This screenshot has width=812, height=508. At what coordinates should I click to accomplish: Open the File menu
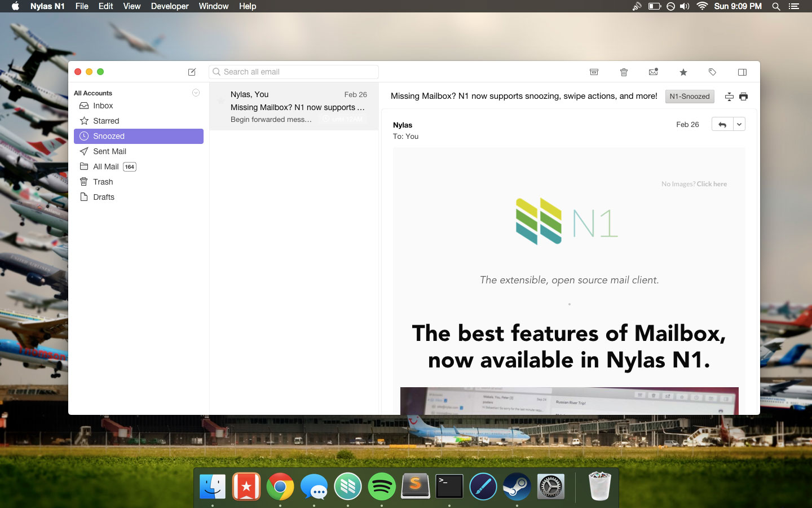(82, 6)
